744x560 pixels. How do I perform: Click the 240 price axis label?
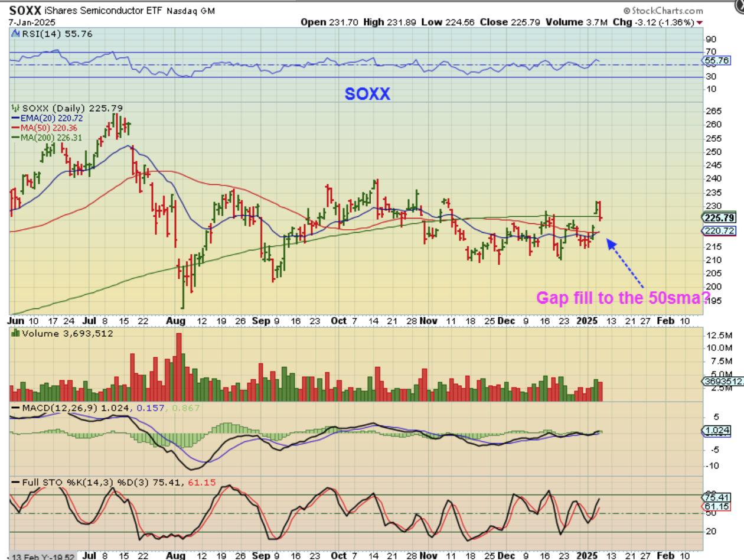(713, 178)
